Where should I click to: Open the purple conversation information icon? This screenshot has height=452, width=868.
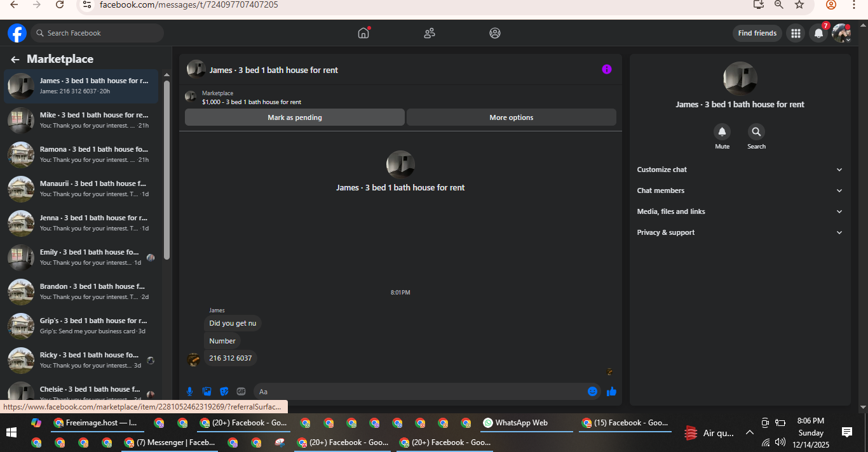coord(607,69)
